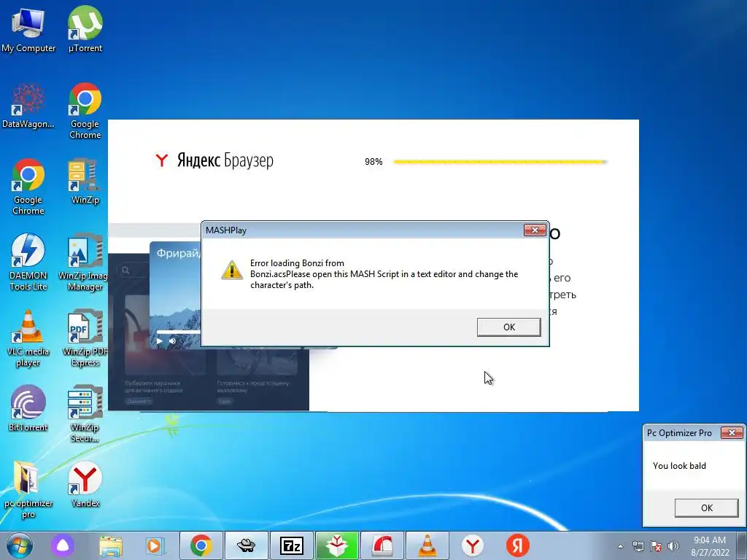This screenshot has height=560, width=747.
Task: Select the DAEMON Tools Lite shortcut
Action: (28, 262)
